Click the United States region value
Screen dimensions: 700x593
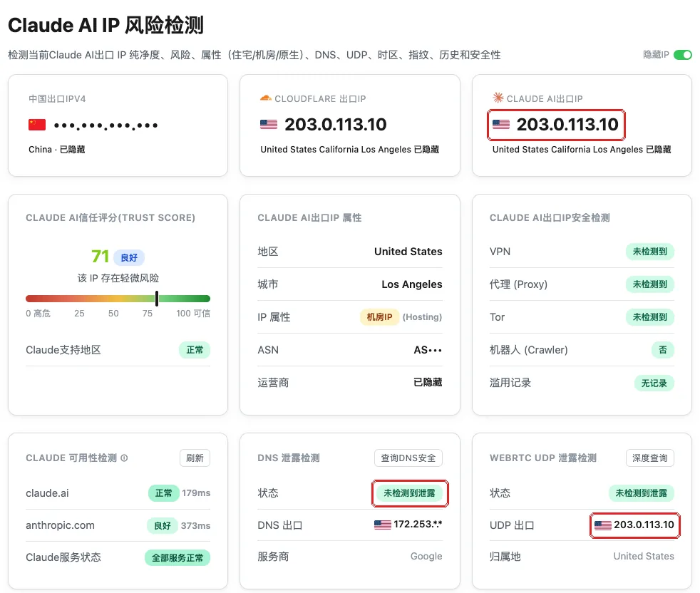tap(408, 252)
